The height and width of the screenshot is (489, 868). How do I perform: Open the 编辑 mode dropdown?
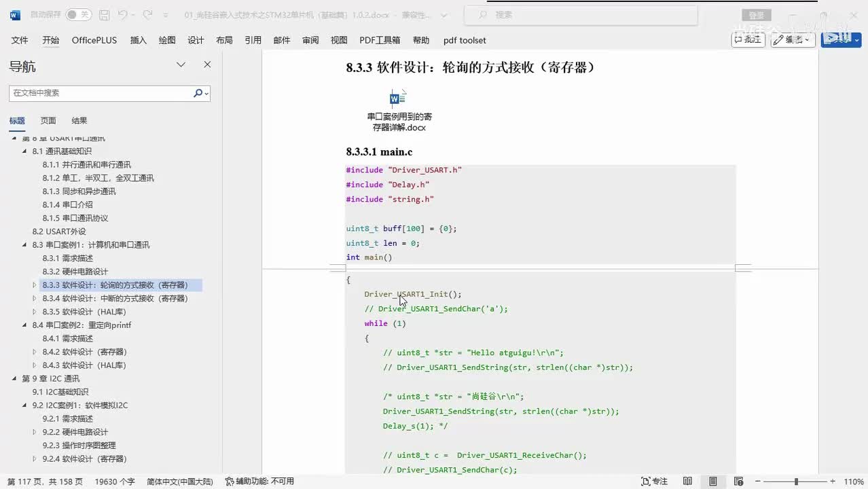793,39
